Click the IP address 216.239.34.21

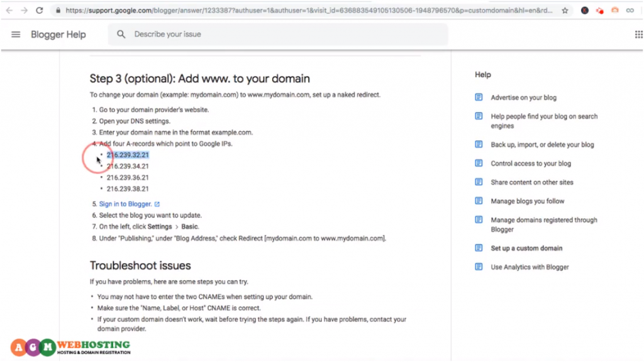pyautogui.click(x=128, y=166)
